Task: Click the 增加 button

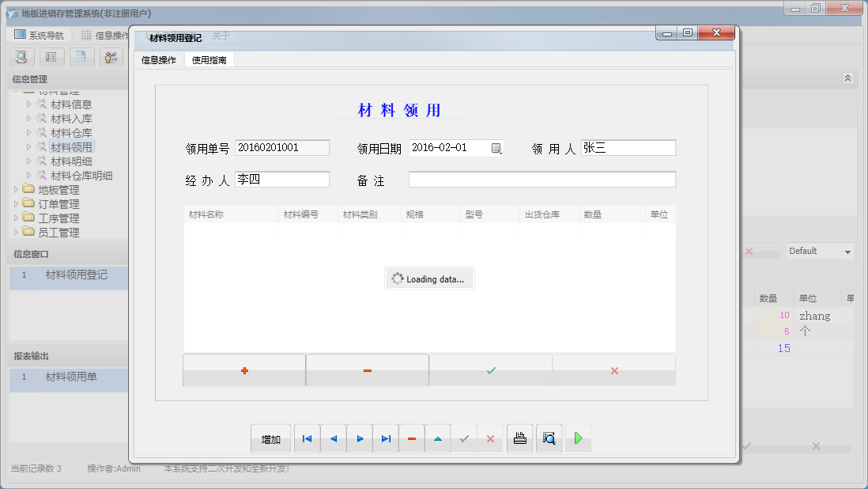Action: pyautogui.click(x=271, y=438)
